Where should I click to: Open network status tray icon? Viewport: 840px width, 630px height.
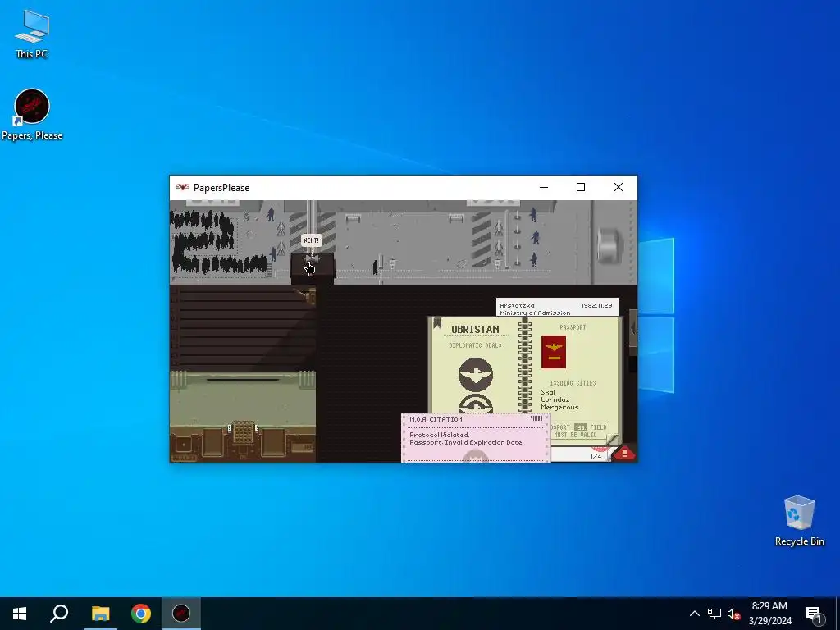click(714, 614)
